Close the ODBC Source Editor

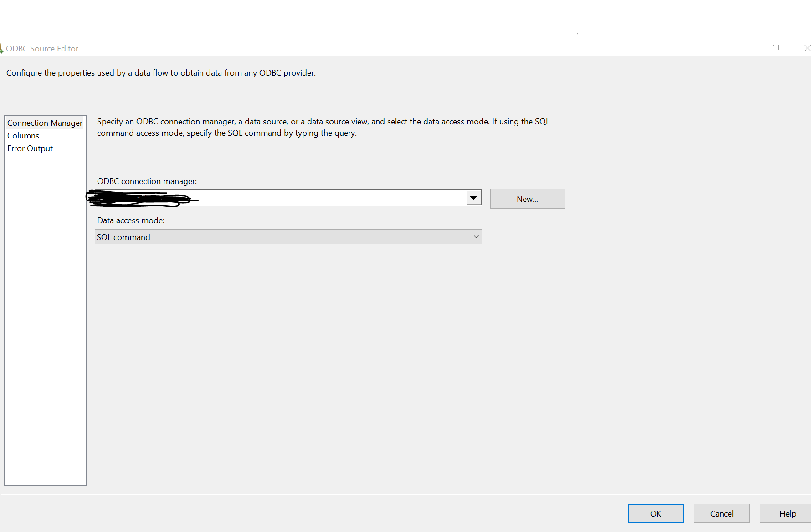[x=807, y=48]
